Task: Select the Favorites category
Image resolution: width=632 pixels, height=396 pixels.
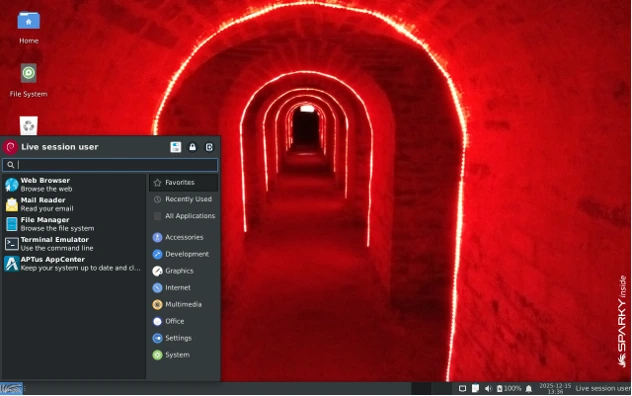Action: tap(184, 183)
